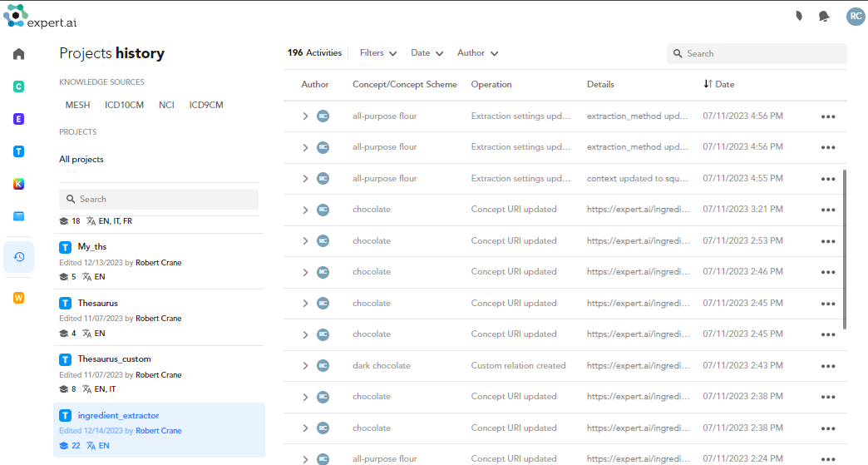Click the RC user avatar
Screen dimensions: 868x465
click(x=855, y=16)
